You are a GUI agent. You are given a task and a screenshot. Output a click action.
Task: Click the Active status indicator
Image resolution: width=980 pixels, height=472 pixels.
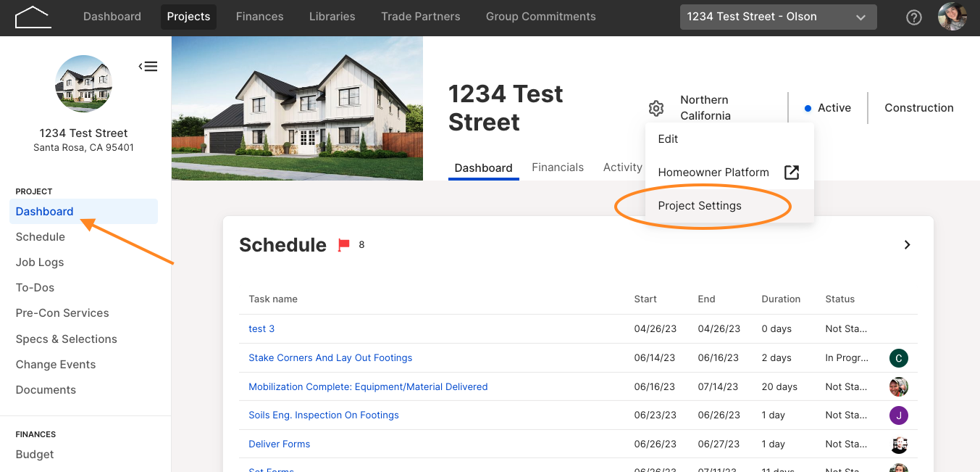tap(828, 108)
